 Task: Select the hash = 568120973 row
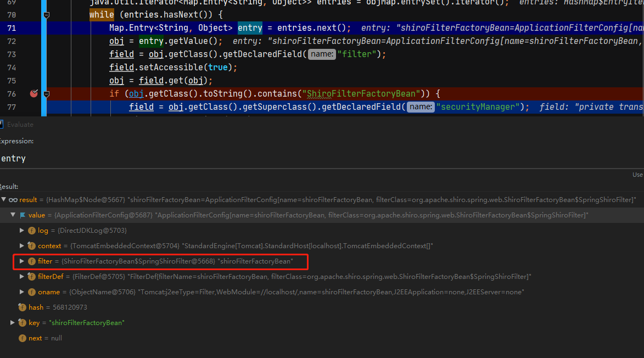point(58,307)
